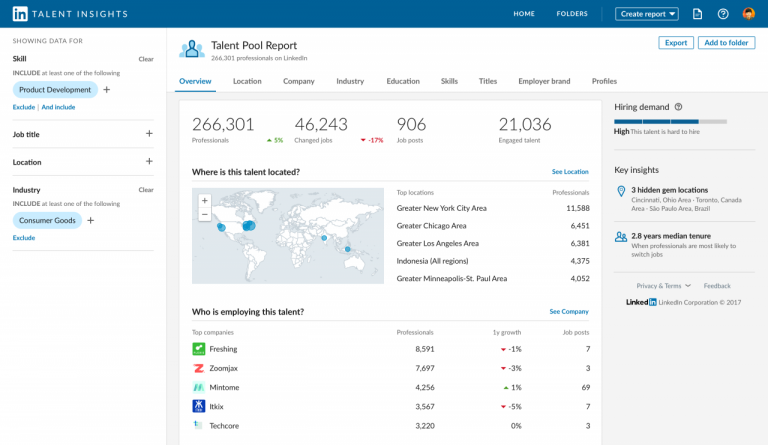
Task: Switch to the Industry tab
Action: [x=350, y=81]
